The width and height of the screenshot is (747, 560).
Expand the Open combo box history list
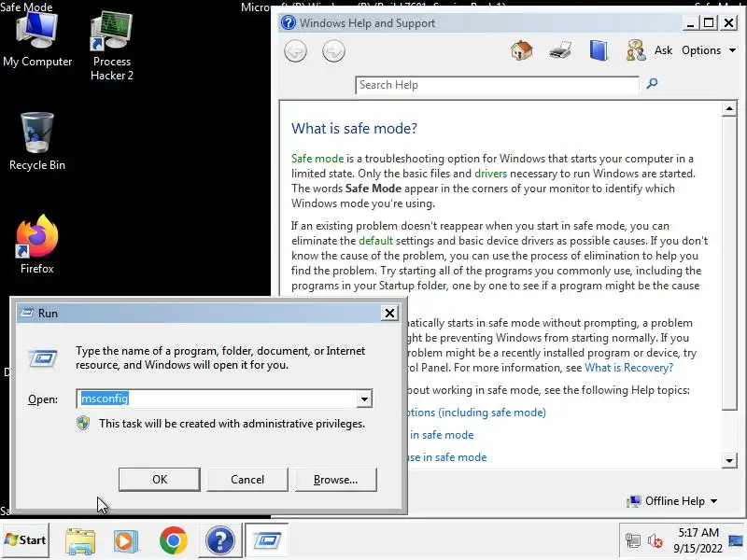pos(364,399)
